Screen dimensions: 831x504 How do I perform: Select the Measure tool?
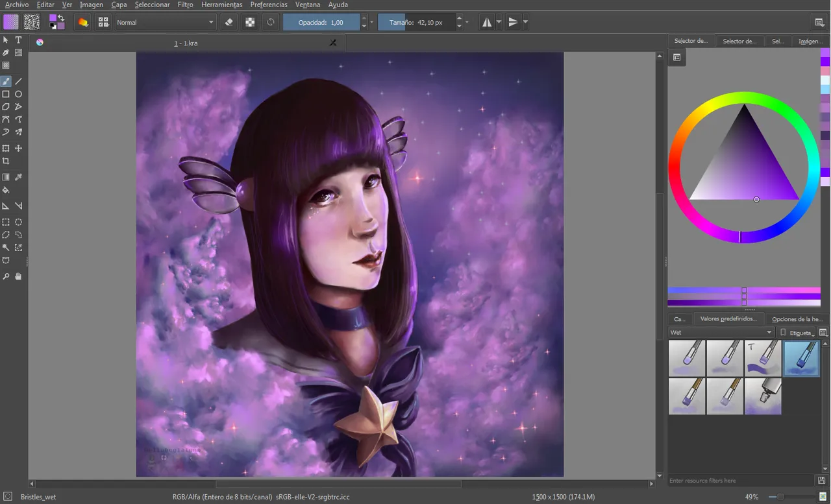pyautogui.click(x=19, y=206)
